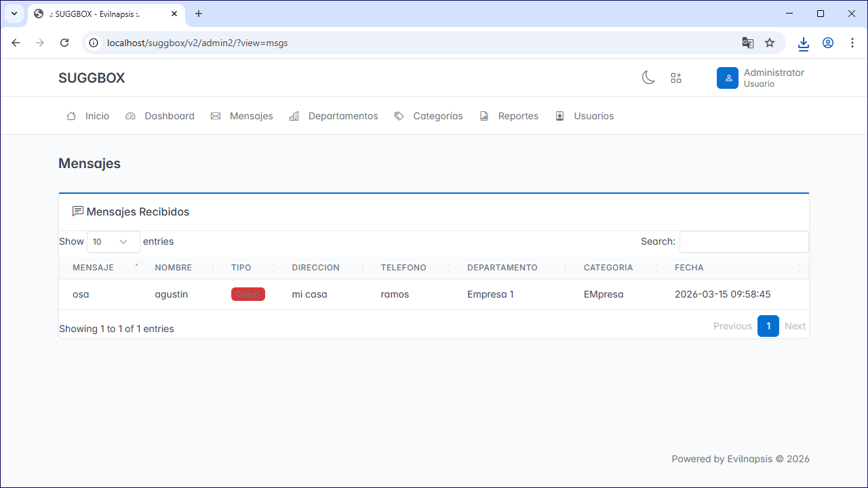868x488 pixels.
Task: Click the Mensajes envelope icon
Action: pos(216,116)
